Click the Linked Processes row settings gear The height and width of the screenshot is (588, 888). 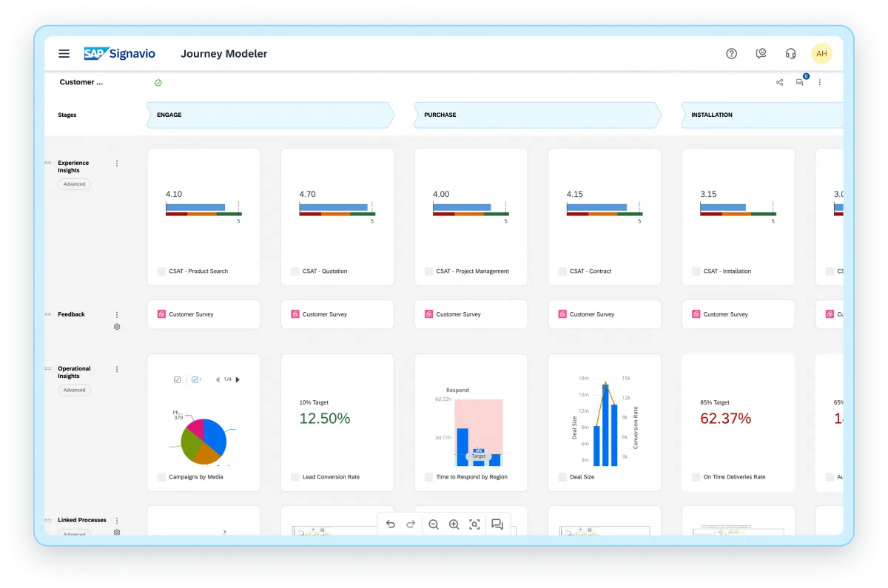(117, 532)
